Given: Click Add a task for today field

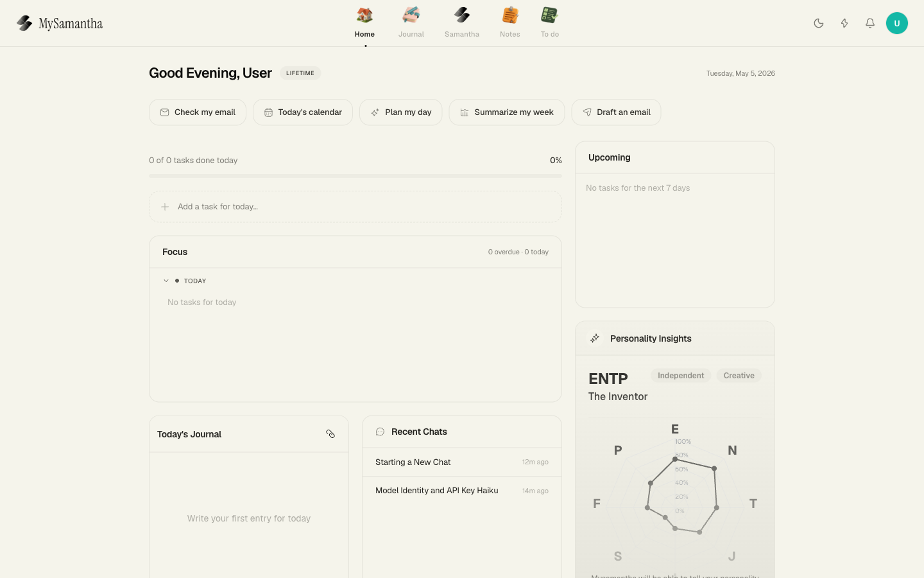Looking at the screenshot, I should click(x=355, y=207).
